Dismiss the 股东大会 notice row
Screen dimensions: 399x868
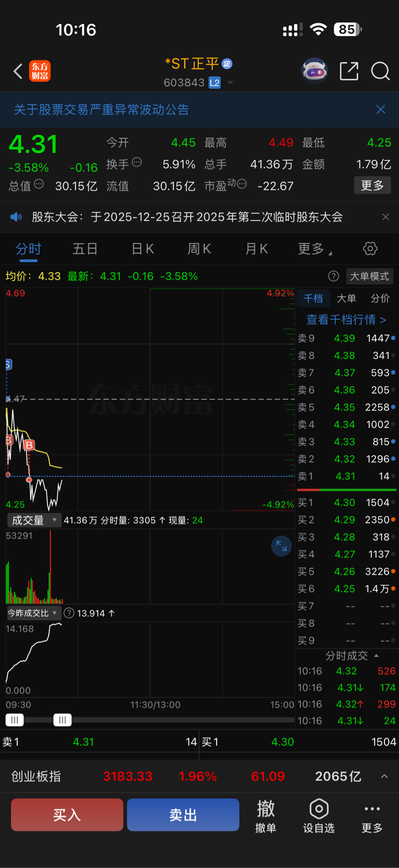(x=385, y=217)
